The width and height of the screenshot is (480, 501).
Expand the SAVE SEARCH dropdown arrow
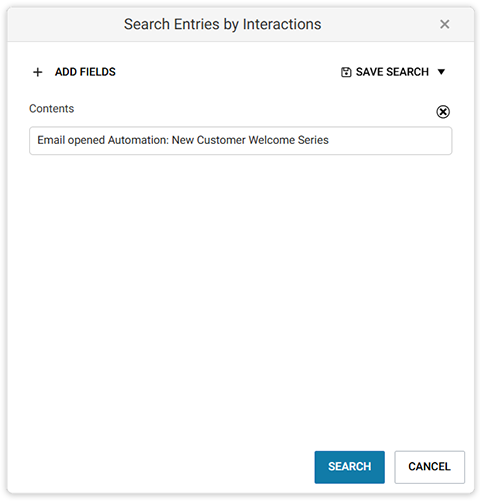(441, 72)
